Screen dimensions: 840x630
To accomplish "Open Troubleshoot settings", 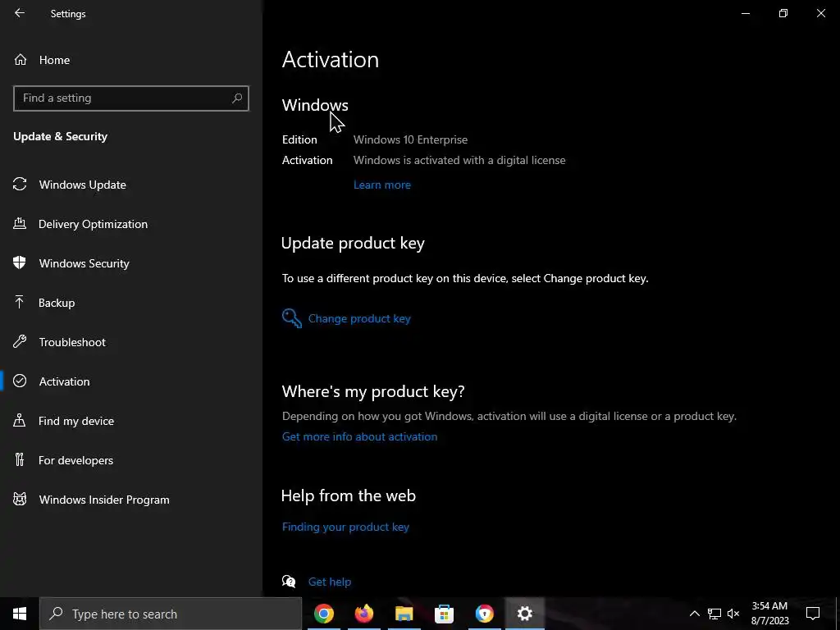I will [130, 342].
